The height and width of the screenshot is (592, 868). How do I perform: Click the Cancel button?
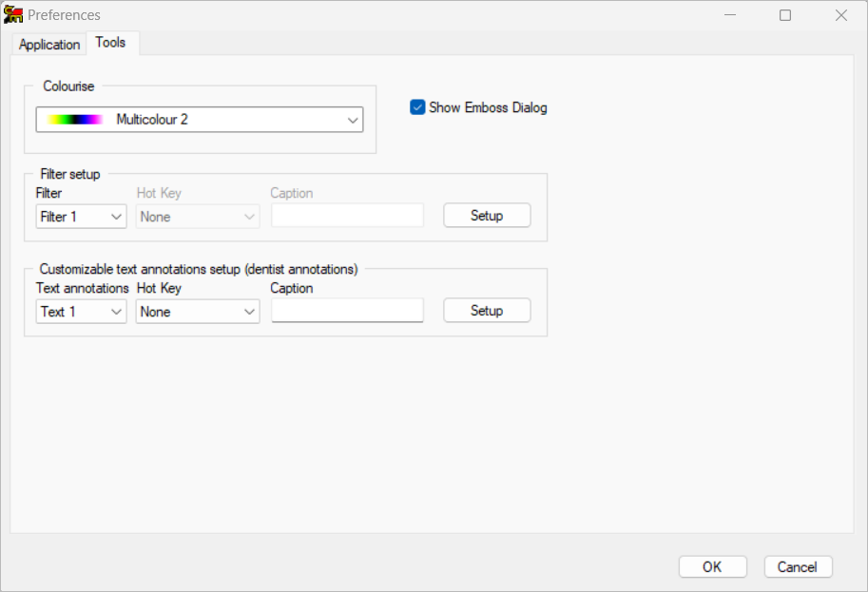click(x=798, y=567)
